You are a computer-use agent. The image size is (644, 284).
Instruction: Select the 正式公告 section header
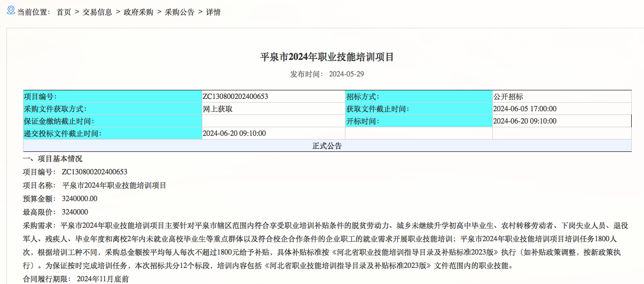pos(327,146)
